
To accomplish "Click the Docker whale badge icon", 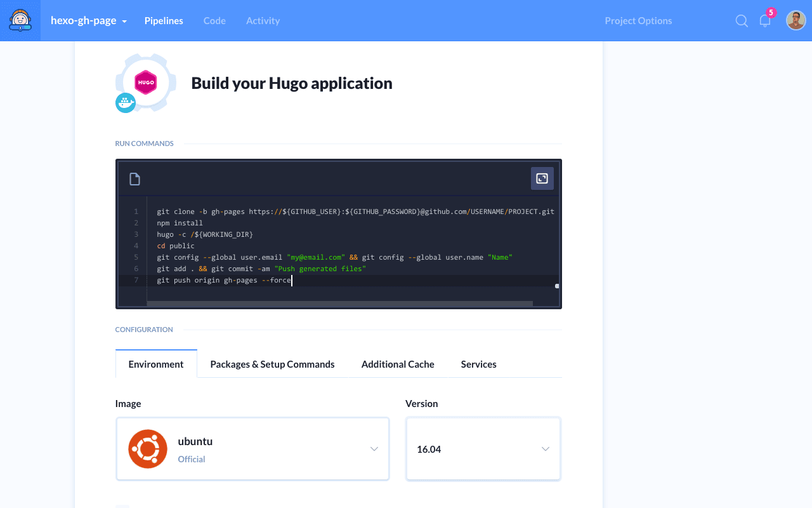I will 126,103.
